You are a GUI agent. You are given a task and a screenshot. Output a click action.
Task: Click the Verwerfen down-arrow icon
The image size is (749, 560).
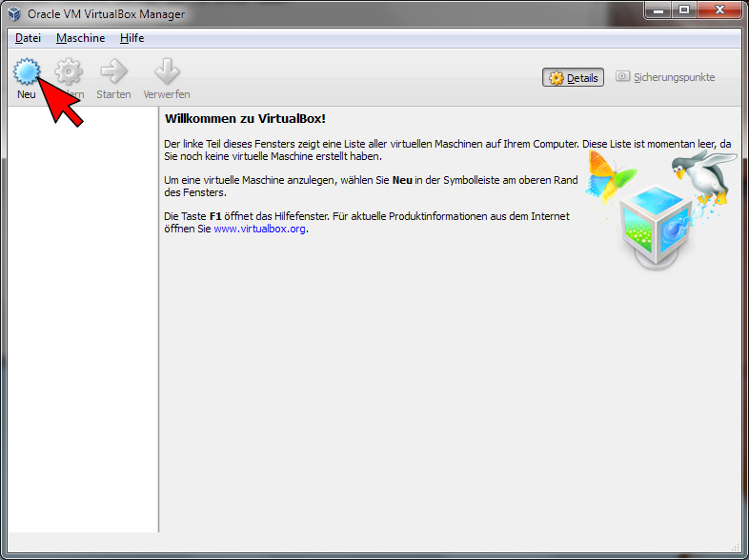(167, 72)
